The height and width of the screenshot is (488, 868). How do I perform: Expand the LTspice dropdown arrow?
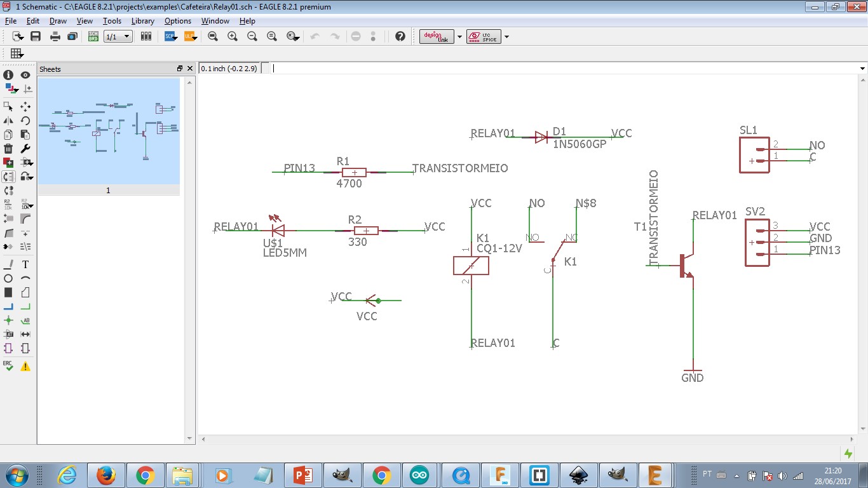click(x=506, y=37)
